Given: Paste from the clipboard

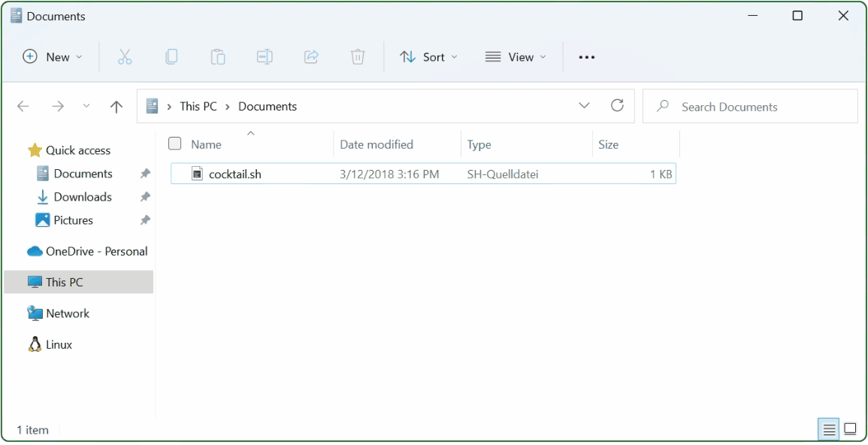Looking at the screenshot, I should (x=218, y=56).
